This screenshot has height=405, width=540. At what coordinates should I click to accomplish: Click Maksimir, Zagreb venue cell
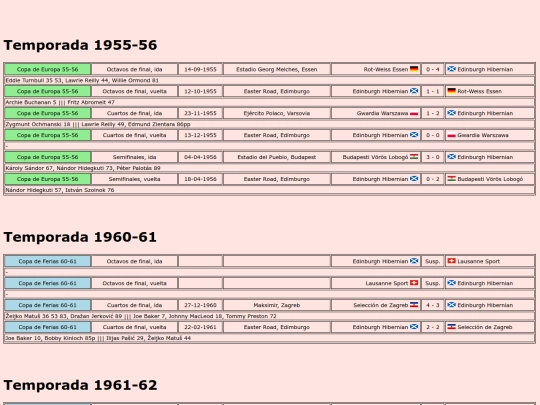(x=277, y=305)
